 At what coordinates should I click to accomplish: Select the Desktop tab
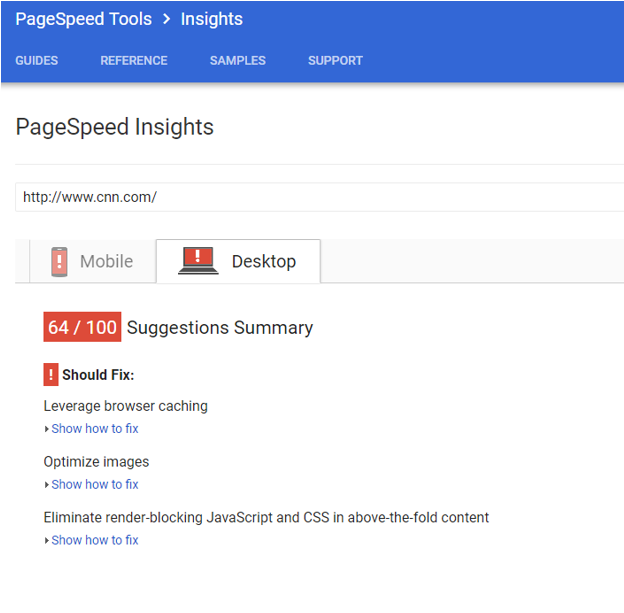(x=238, y=261)
